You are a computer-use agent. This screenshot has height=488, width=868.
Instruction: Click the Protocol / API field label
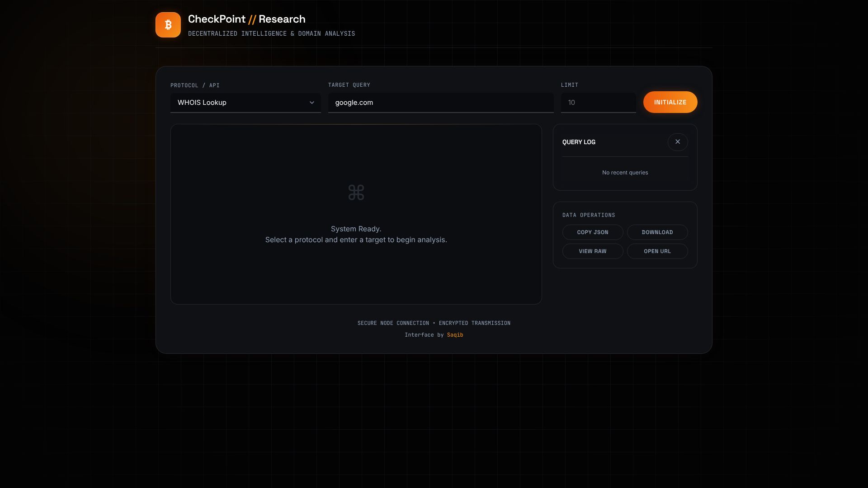(195, 85)
